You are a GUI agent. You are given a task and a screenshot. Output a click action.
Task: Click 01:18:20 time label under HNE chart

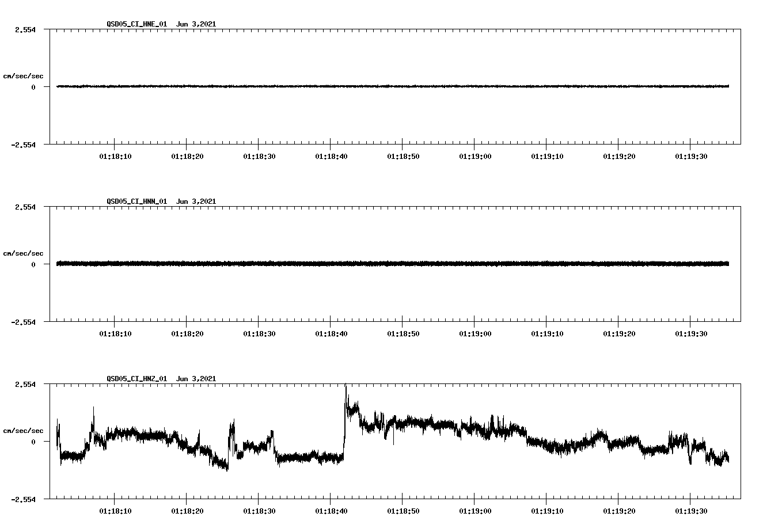tap(187, 156)
